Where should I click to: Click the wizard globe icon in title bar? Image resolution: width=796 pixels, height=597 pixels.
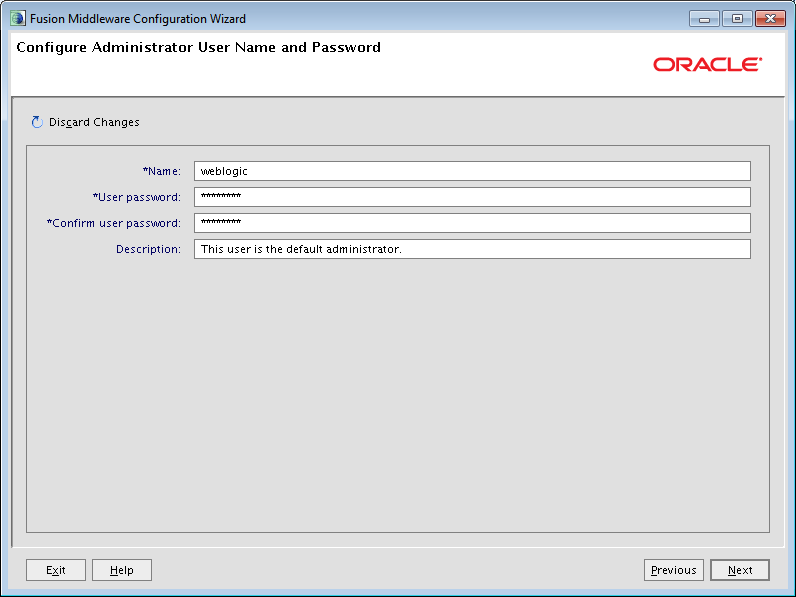(18, 19)
